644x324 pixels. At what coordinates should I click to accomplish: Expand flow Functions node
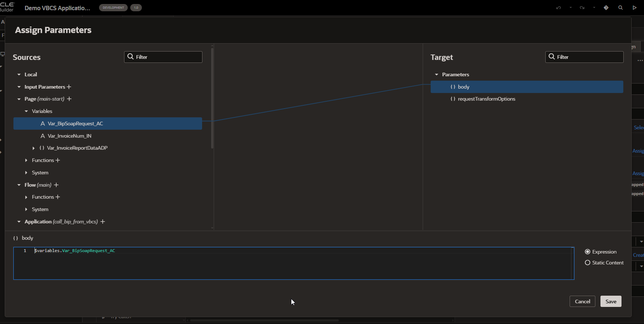pos(26,197)
